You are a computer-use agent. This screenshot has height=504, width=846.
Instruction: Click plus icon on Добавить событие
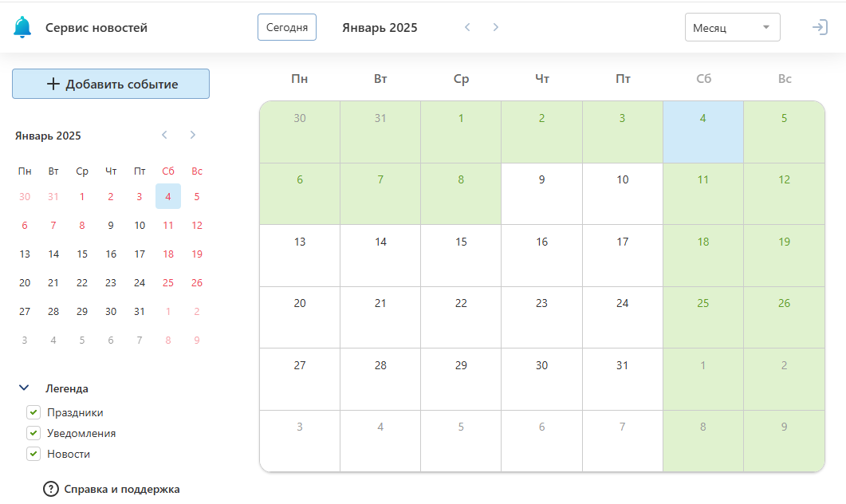pos(53,84)
